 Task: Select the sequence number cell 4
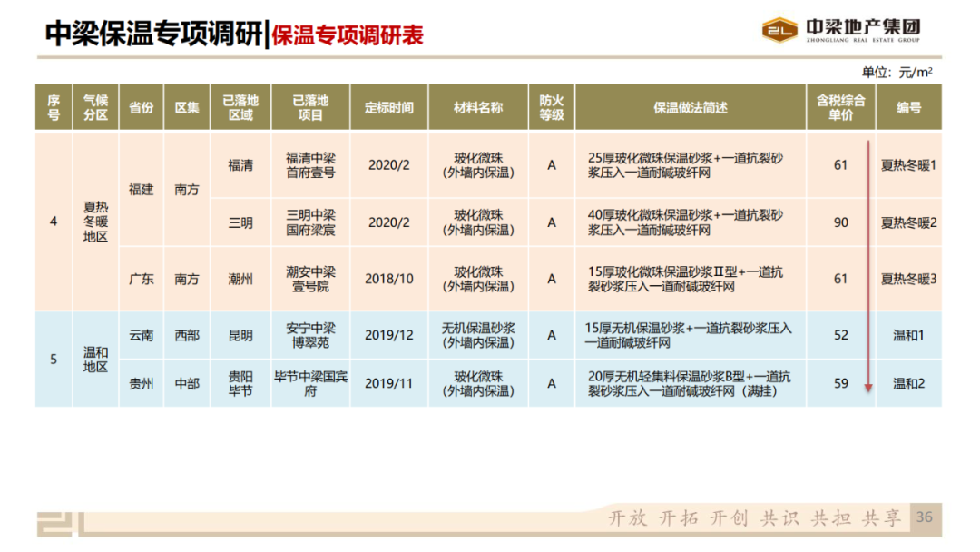54,222
